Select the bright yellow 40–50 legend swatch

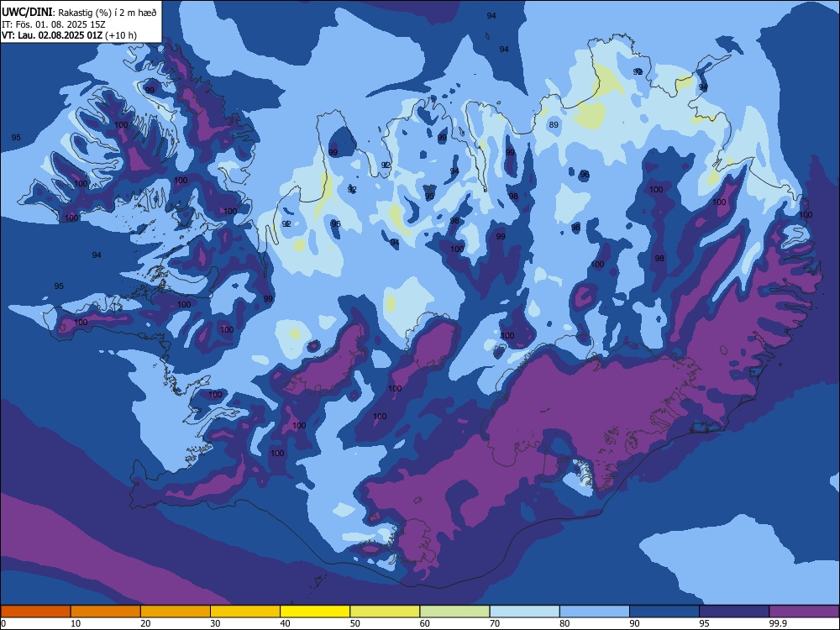pyautogui.click(x=315, y=612)
